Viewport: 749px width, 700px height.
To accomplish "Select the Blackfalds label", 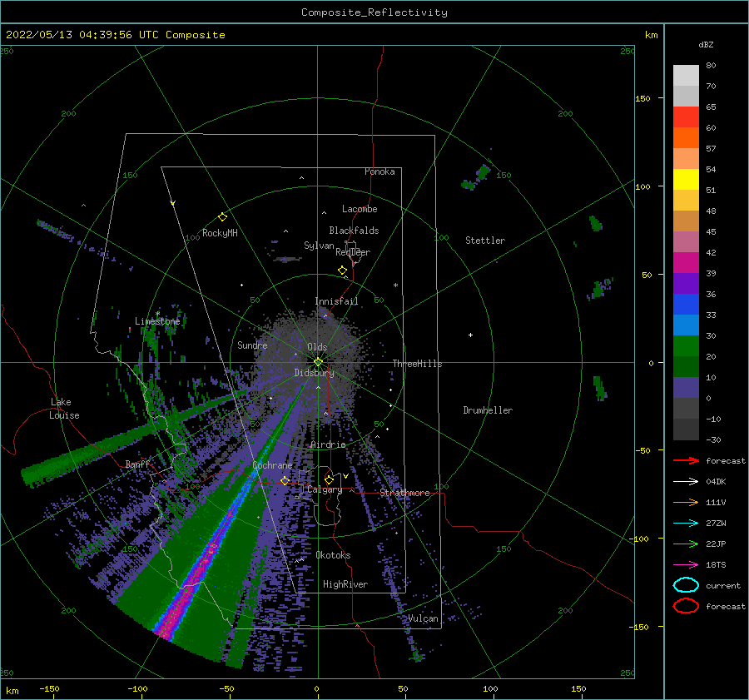I will [354, 231].
